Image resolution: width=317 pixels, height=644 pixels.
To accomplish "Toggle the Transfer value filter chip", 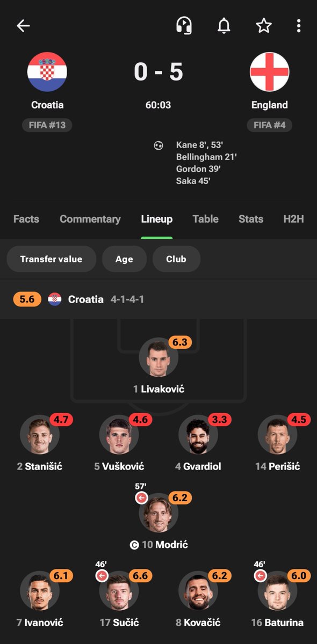I will click(51, 259).
